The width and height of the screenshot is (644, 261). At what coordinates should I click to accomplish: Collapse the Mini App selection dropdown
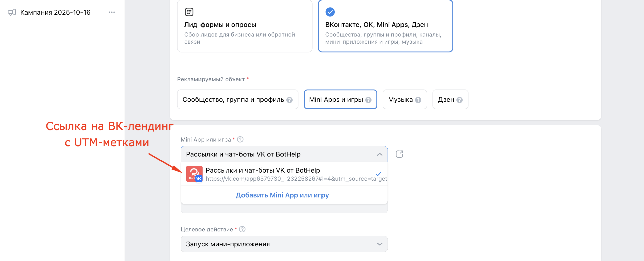click(380, 154)
